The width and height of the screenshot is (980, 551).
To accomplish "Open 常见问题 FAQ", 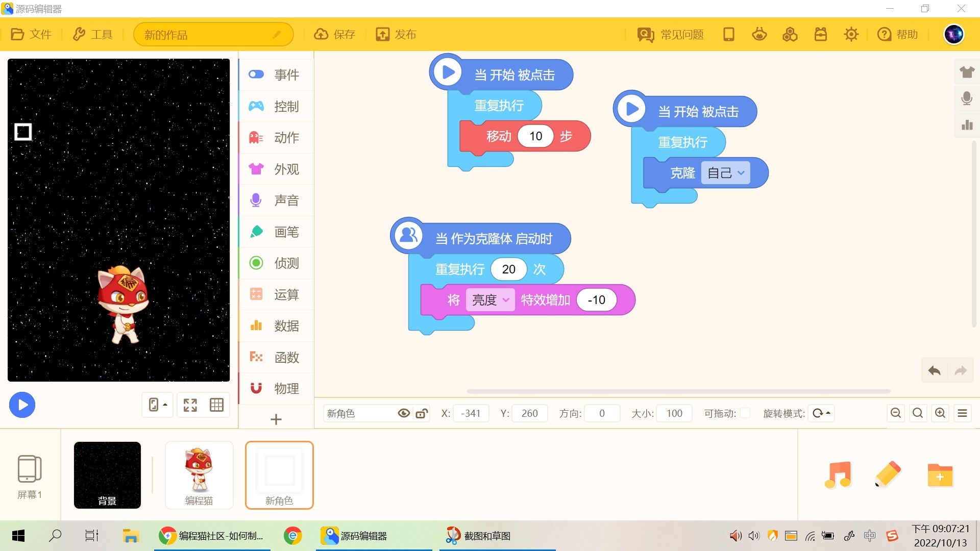I will (670, 34).
